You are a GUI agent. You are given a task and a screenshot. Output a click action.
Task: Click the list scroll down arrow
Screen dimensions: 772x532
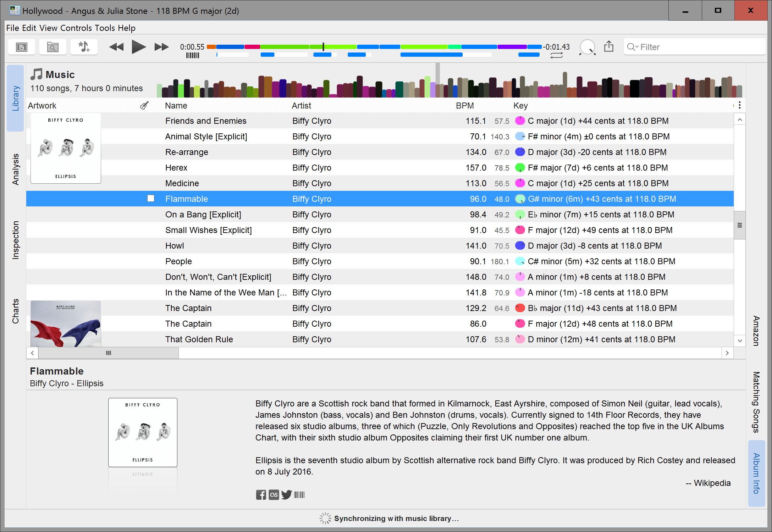point(740,341)
